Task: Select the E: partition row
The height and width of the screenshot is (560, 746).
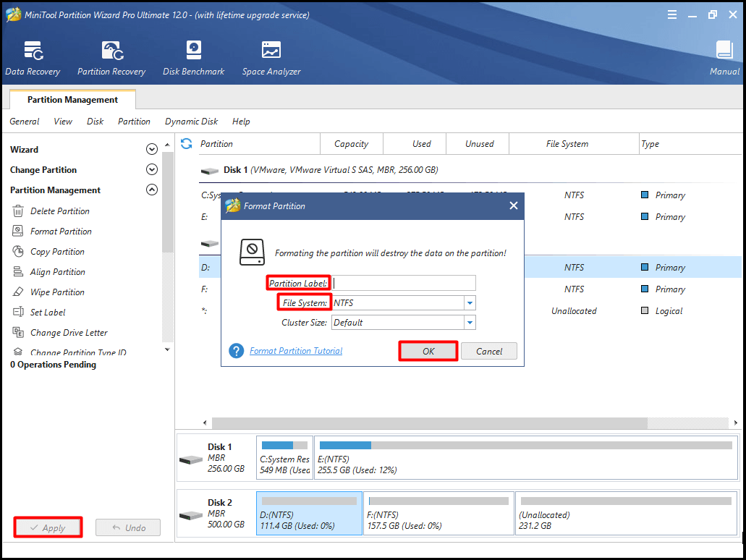Action: click(x=470, y=216)
